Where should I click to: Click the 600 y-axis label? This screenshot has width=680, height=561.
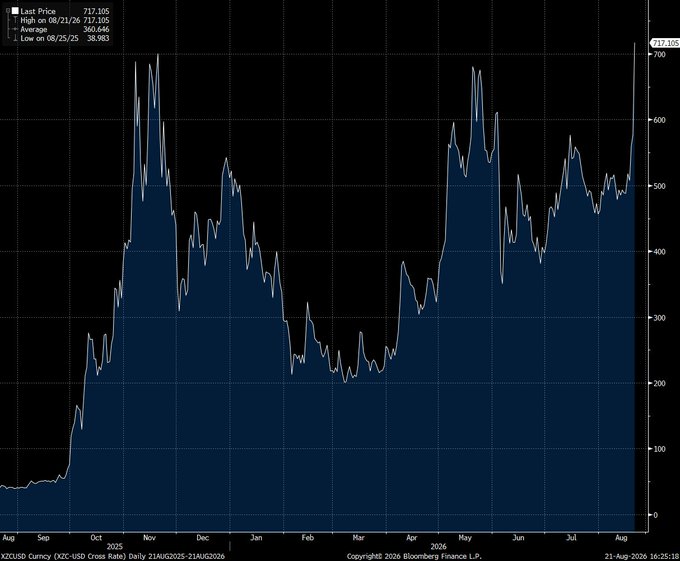(x=659, y=120)
